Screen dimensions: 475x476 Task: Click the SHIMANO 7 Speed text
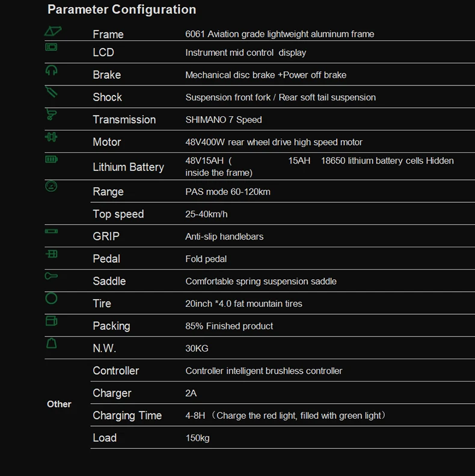(x=224, y=120)
